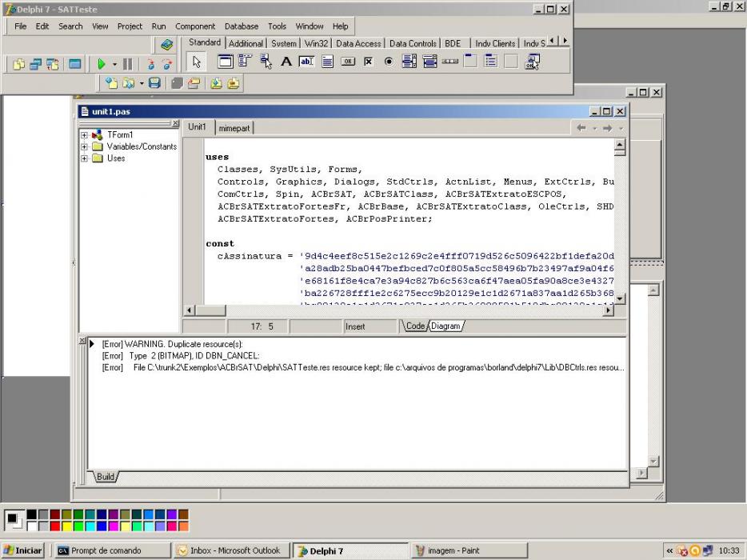Select the Label 'A' component
This screenshot has height=560, width=747.
click(x=286, y=61)
